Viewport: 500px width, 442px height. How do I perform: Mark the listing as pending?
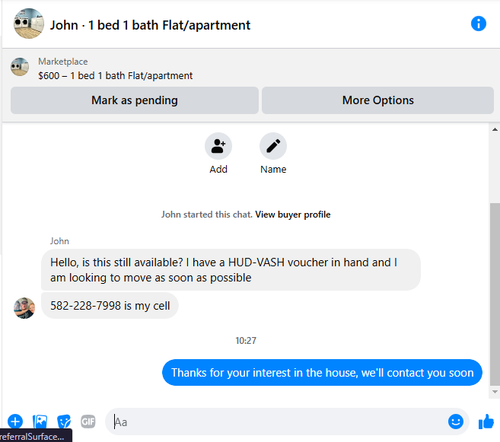point(135,100)
